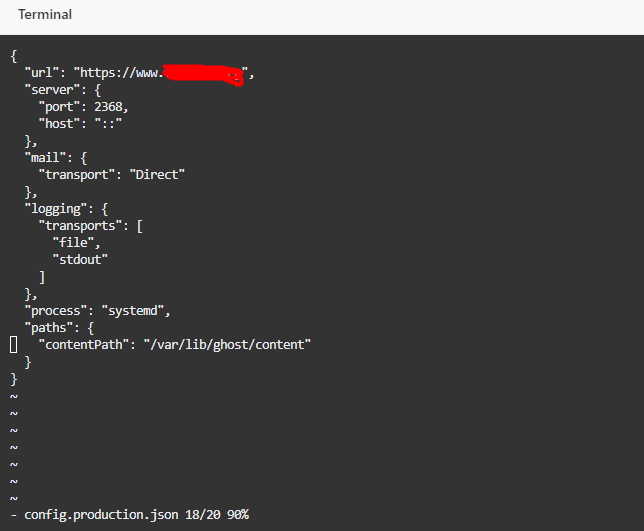Click the "stdout" array entry

pos(81,259)
